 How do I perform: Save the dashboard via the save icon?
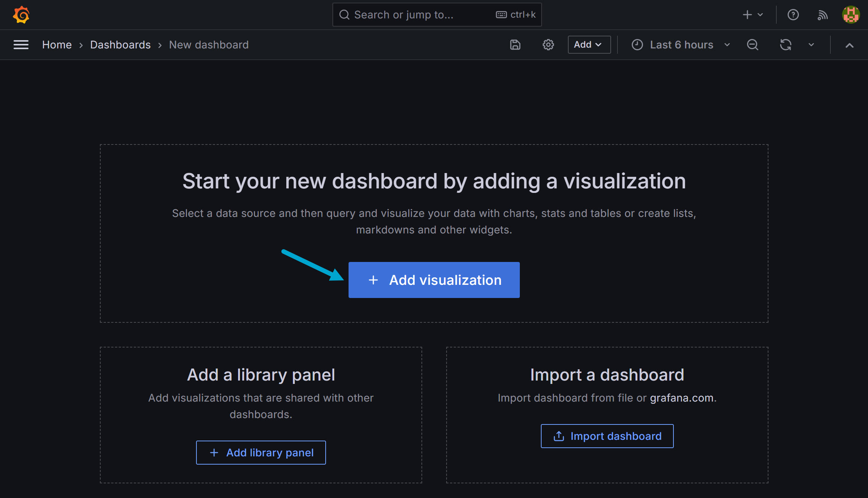pyautogui.click(x=515, y=45)
